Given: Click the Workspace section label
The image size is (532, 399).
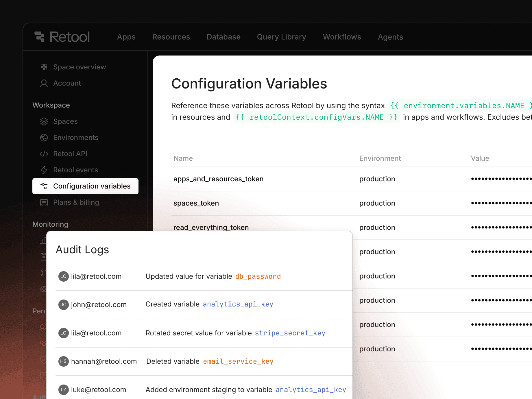Looking at the screenshot, I should [x=51, y=105].
